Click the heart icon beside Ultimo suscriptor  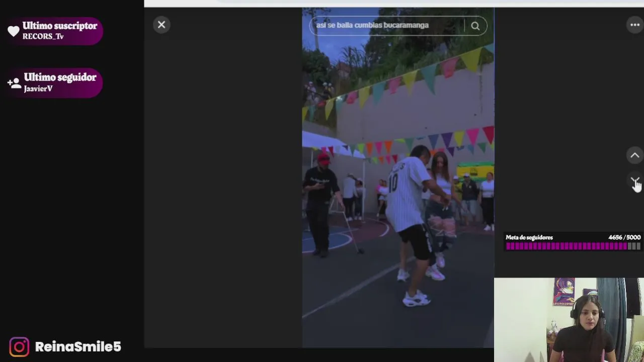pyautogui.click(x=14, y=31)
